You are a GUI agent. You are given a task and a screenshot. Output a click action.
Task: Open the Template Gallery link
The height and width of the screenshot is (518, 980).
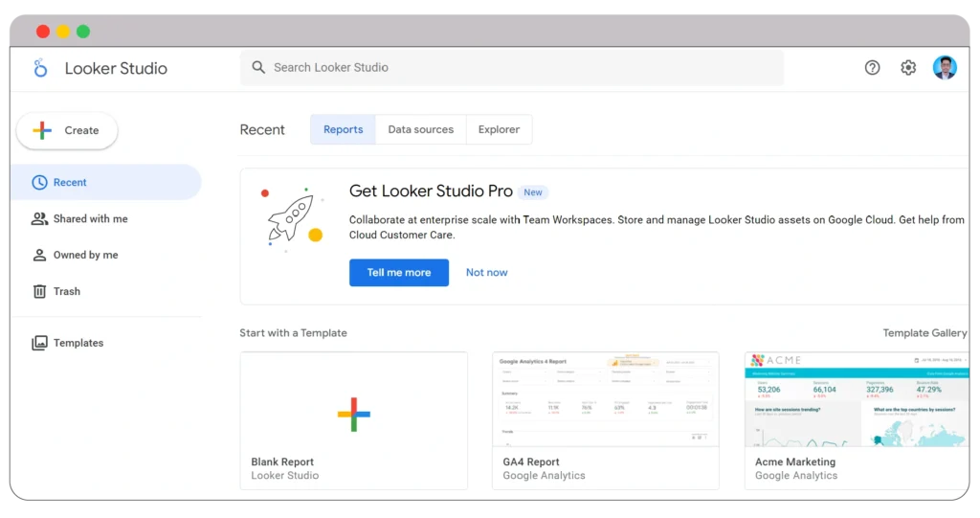click(924, 333)
